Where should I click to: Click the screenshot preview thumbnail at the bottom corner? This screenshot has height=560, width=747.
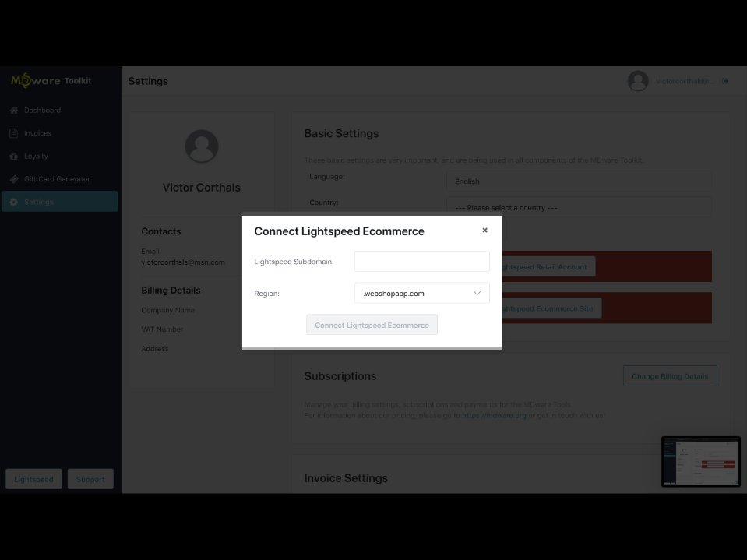pyautogui.click(x=701, y=461)
